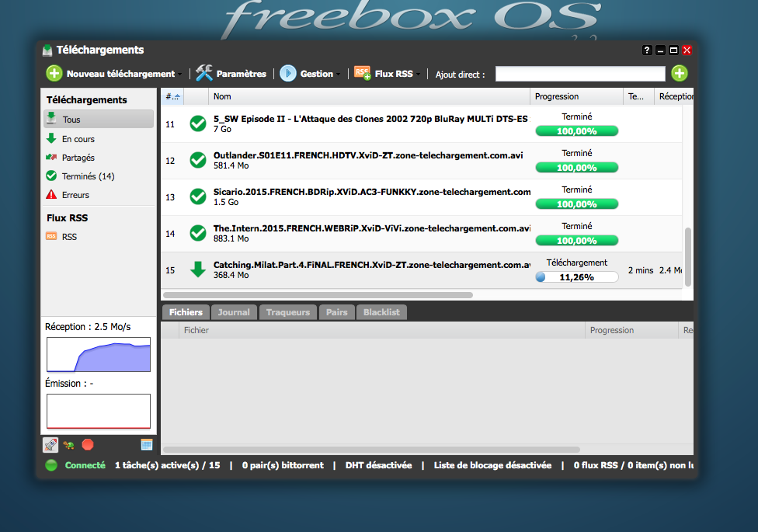Click the 11,26% progress bar

577,277
